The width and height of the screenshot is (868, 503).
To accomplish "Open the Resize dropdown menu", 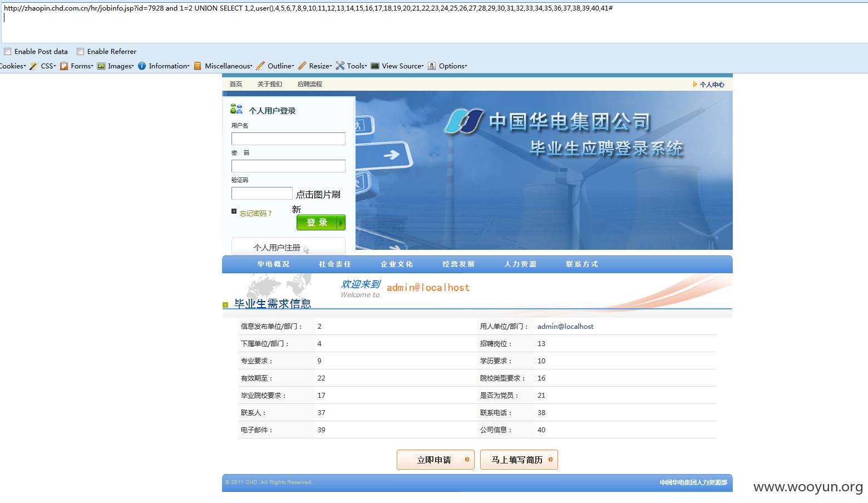I will [320, 66].
